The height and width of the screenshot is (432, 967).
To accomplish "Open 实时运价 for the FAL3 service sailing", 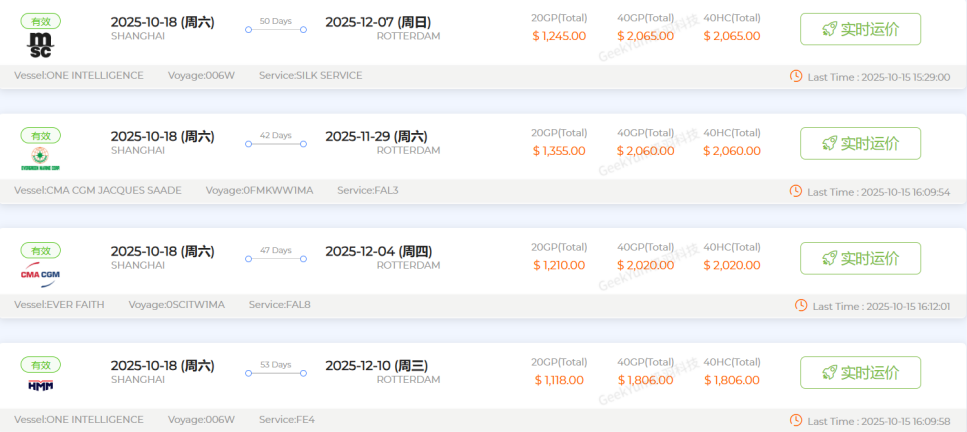I will pos(860,143).
